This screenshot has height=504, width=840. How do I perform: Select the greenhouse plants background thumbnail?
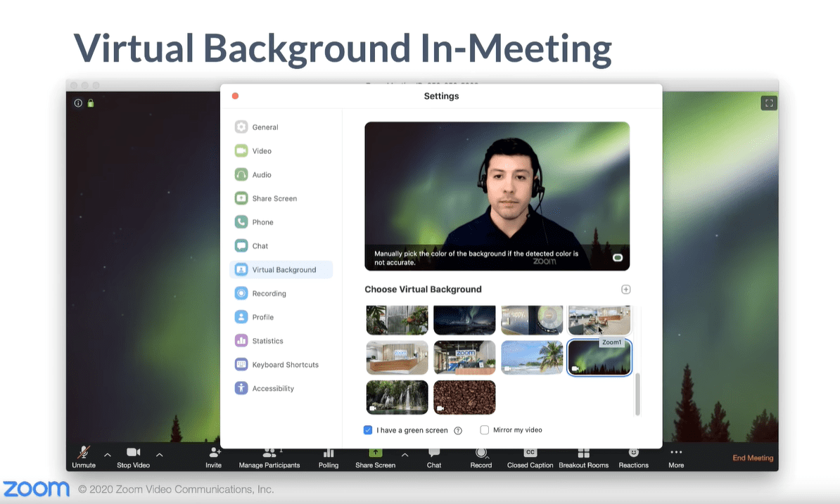coord(397,320)
